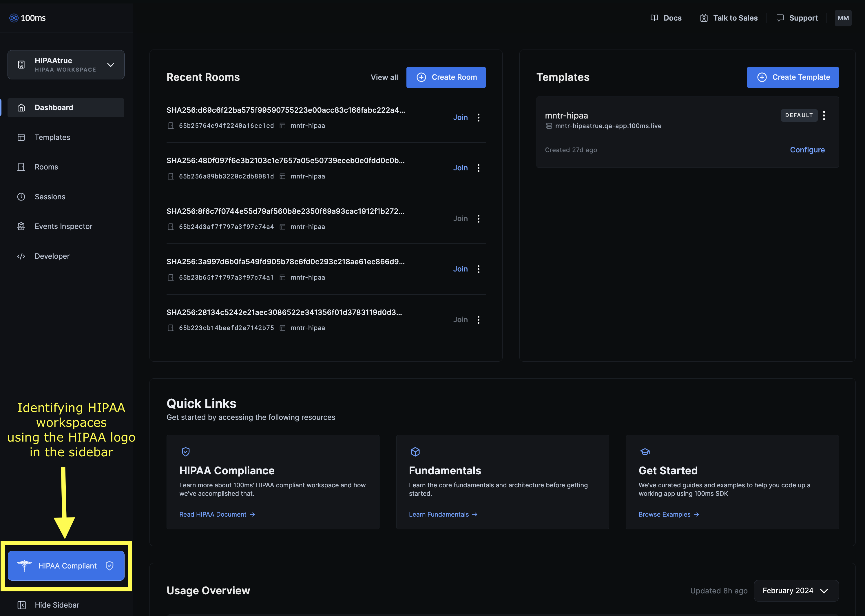Screen dimensions: 865x616
Task: Open the Events Inspector sidebar item
Action: (63, 227)
